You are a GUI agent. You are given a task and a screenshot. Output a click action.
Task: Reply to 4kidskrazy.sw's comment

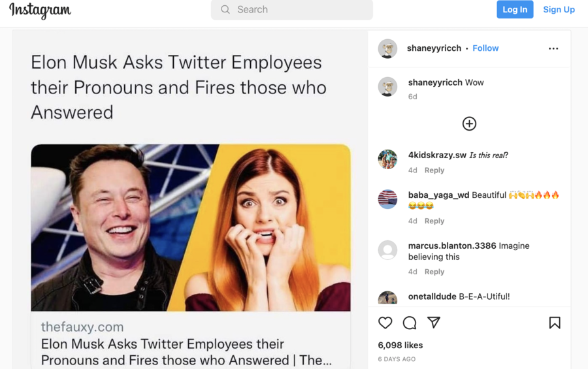tap(434, 170)
